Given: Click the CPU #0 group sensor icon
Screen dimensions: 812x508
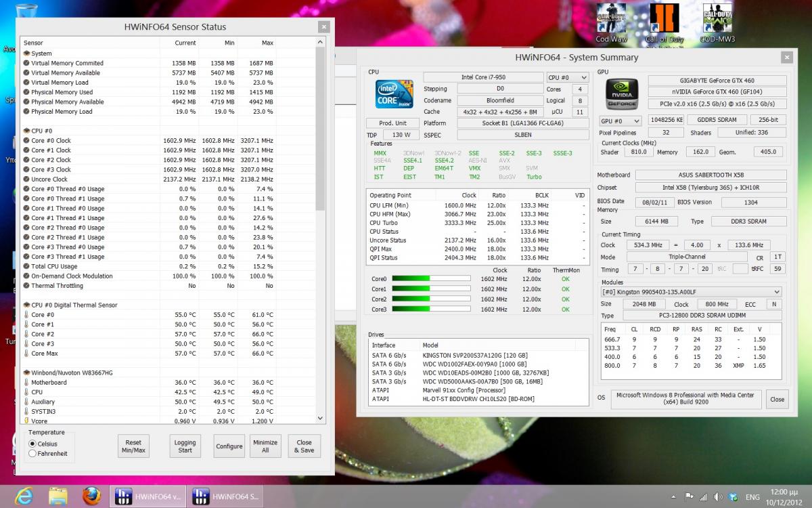Looking at the screenshot, I should tap(26, 131).
